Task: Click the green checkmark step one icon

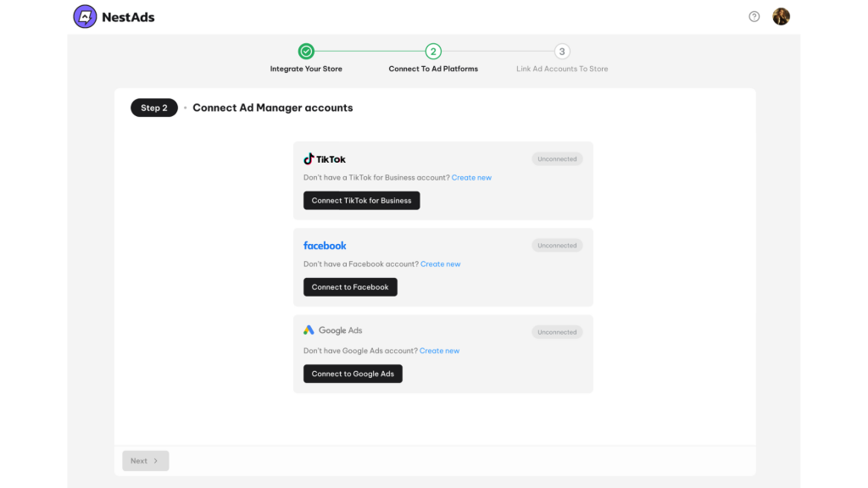Action: click(306, 52)
